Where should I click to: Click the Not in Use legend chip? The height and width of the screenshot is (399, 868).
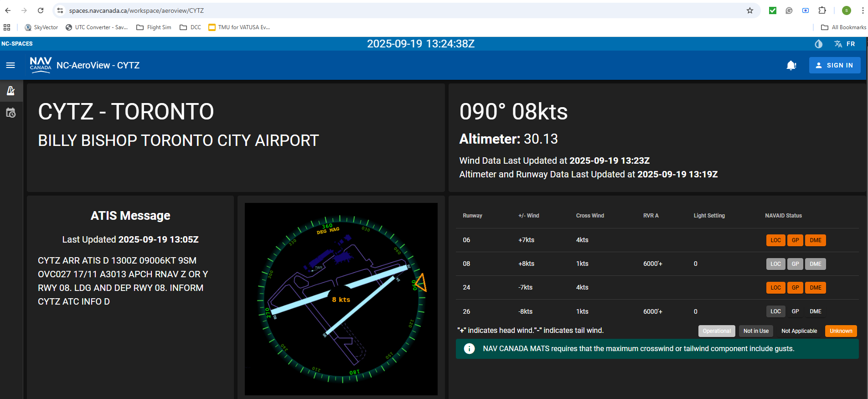coord(756,331)
